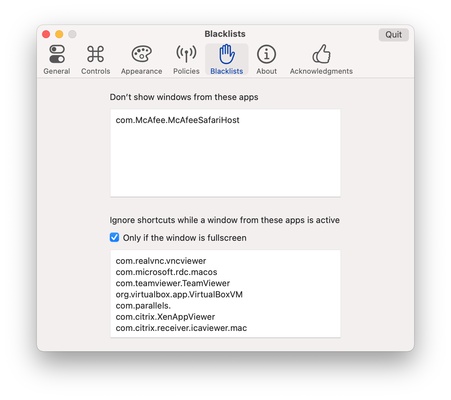The width and height of the screenshot is (451, 400).
Task: Open the General preferences tab
Action: (x=57, y=60)
